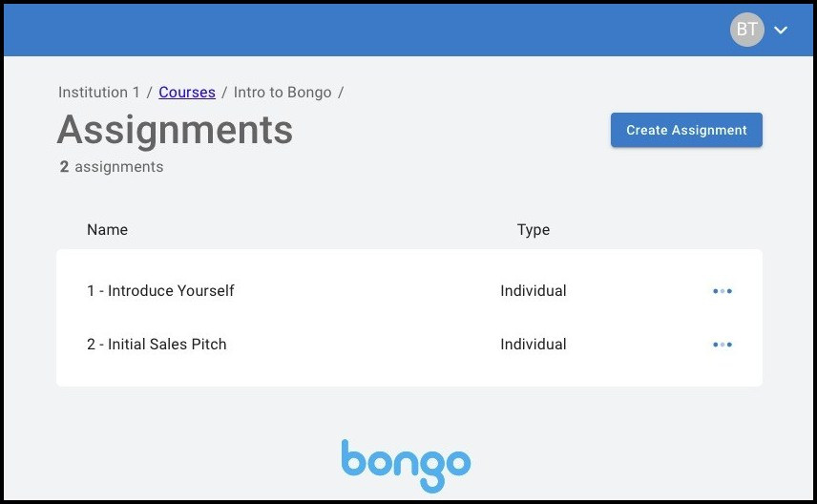Open options for Initial Sales Pitch assignment
The width and height of the screenshot is (817, 504).
point(723,345)
